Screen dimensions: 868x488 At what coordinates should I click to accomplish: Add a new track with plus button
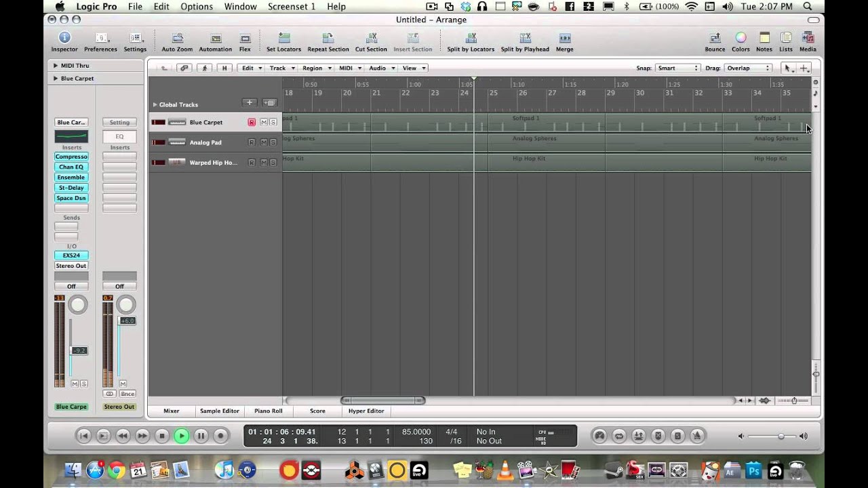point(250,103)
